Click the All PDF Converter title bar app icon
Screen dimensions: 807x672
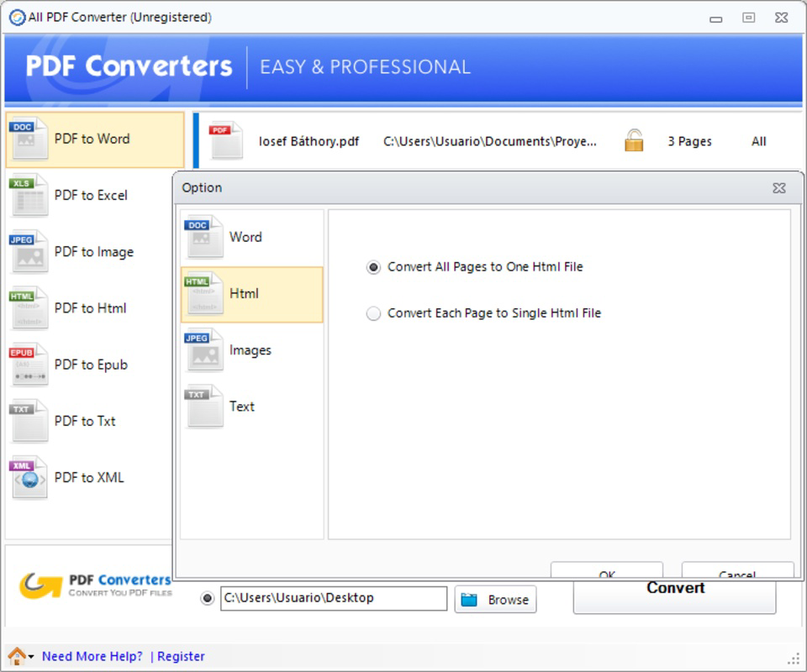coord(17,18)
